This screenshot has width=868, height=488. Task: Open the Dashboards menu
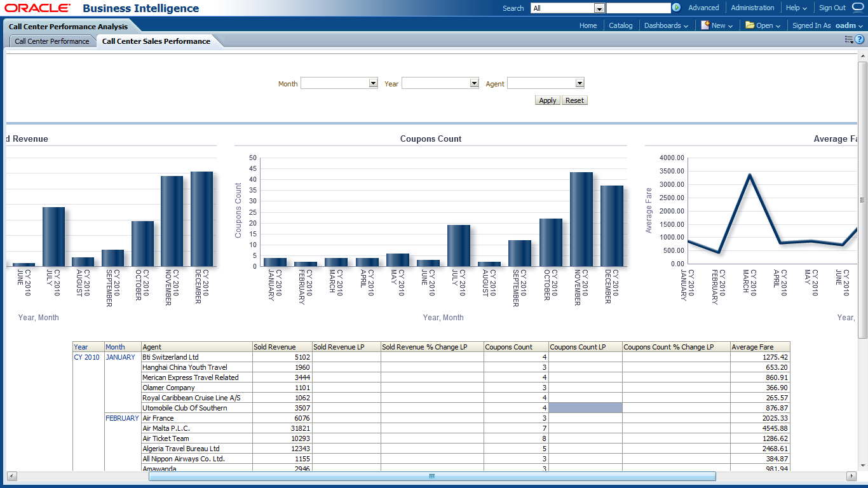666,25
